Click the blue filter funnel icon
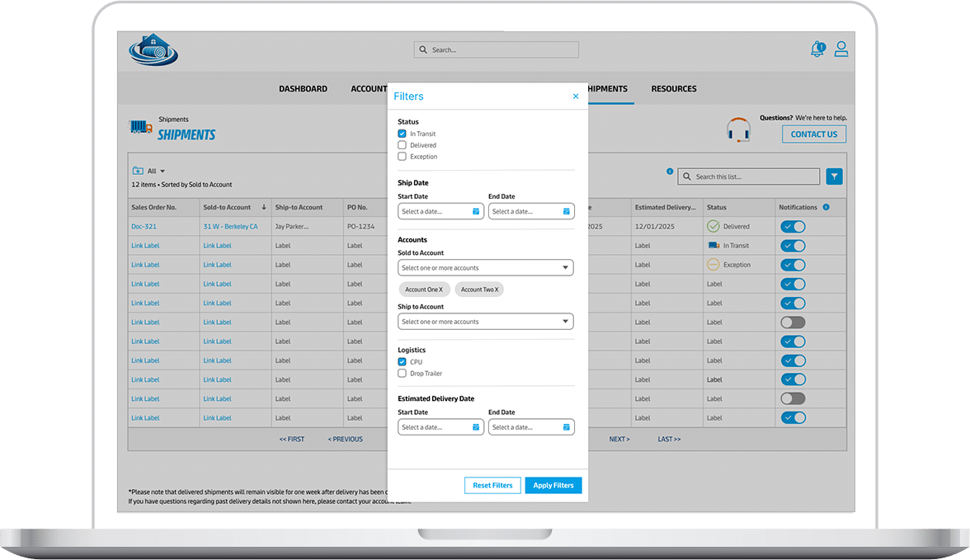Screen dimensions: 970x560 click(x=835, y=176)
